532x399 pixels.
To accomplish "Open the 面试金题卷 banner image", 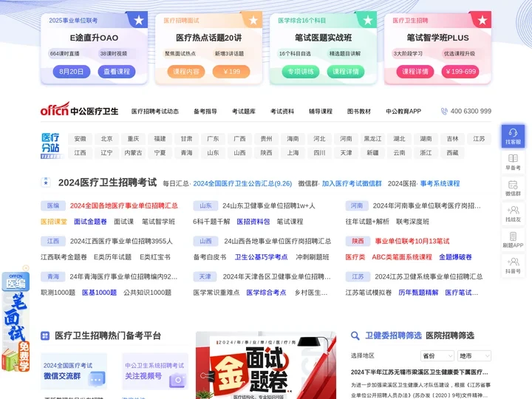I will [x=266, y=365].
